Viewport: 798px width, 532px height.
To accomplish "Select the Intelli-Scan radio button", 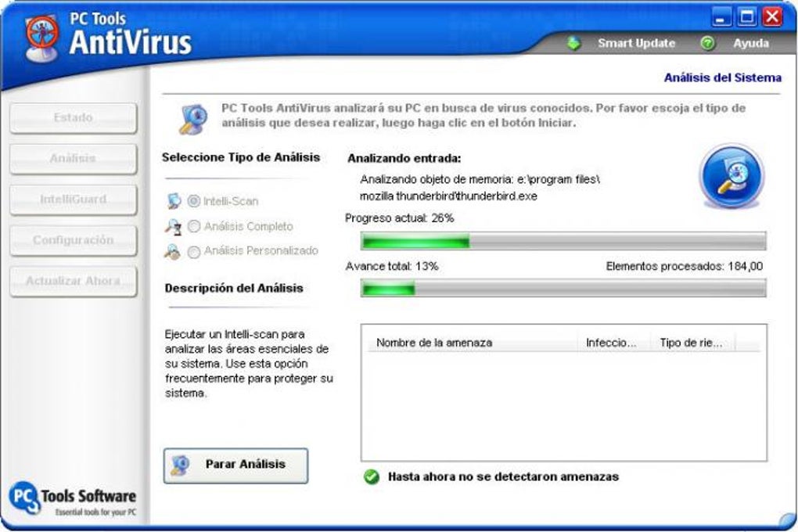I will [x=193, y=201].
